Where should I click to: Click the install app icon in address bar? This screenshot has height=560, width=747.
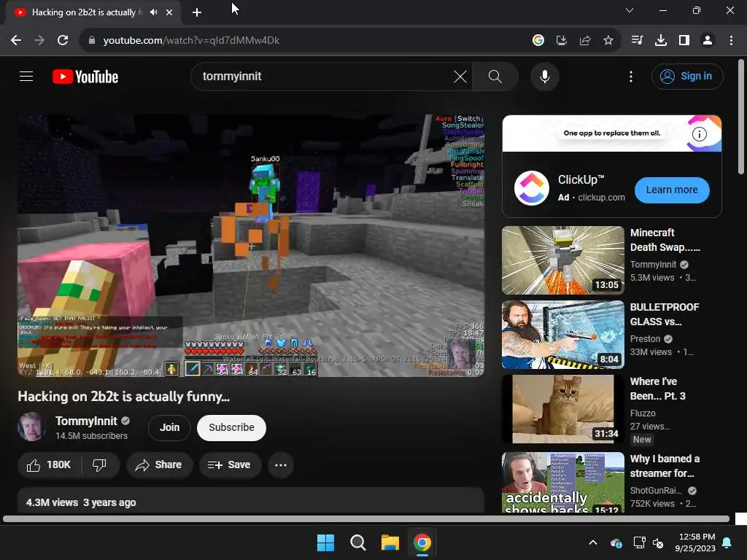[562, 41]
